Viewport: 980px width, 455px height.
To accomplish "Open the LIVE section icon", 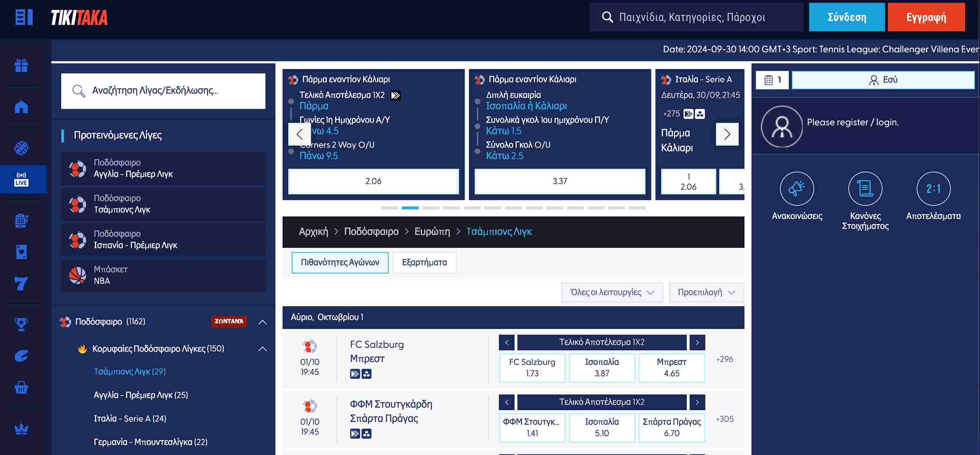I will point(21,179).
